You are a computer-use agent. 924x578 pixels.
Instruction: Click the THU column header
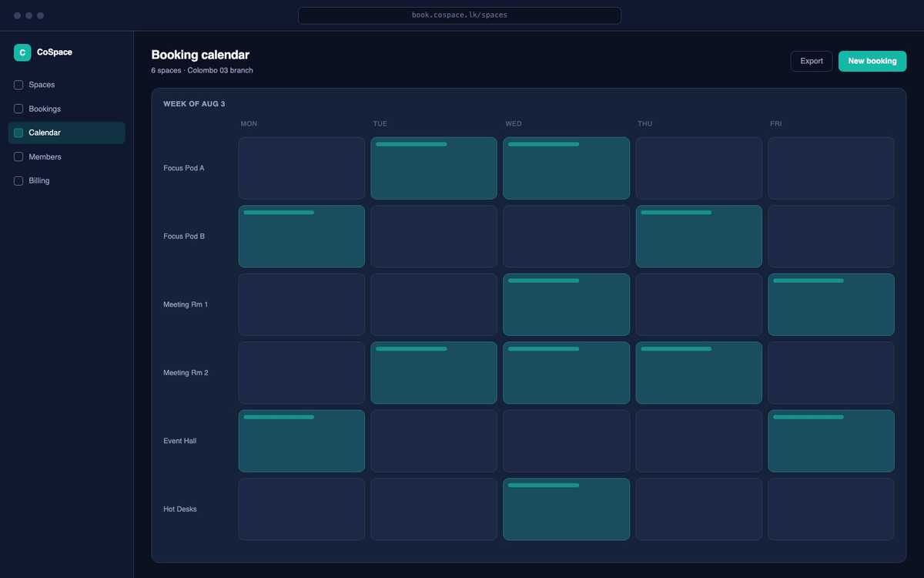click(645, 124)
